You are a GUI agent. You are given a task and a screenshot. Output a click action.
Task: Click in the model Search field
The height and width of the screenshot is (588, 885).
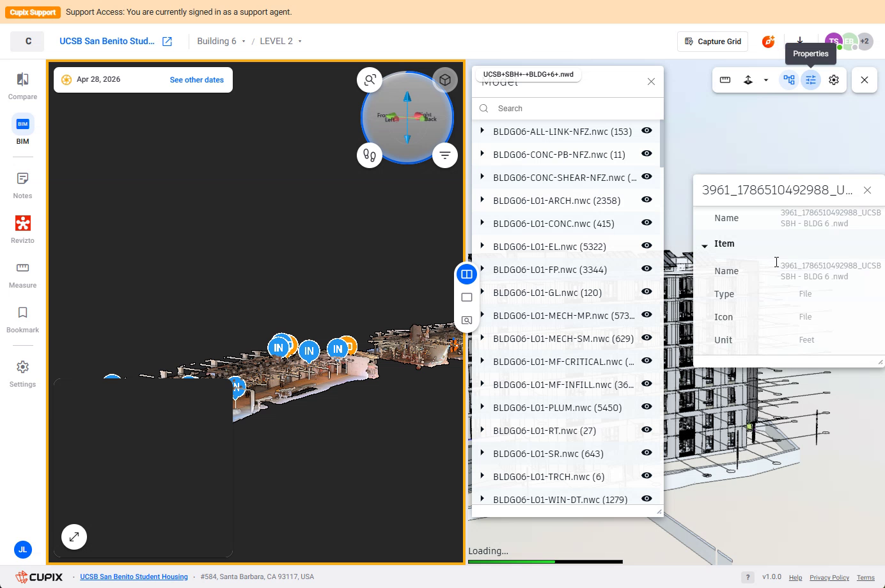pyautogui.click(x=568, y=109)
